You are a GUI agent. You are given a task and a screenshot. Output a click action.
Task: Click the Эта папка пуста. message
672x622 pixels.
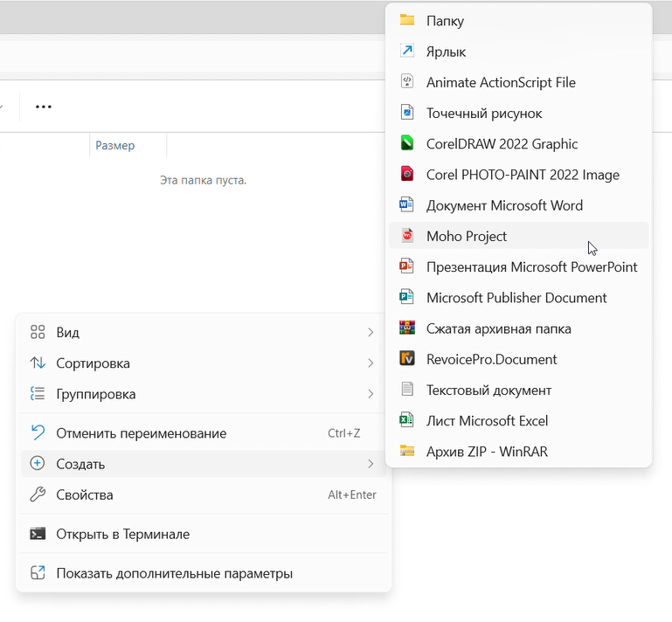point(203,180)
